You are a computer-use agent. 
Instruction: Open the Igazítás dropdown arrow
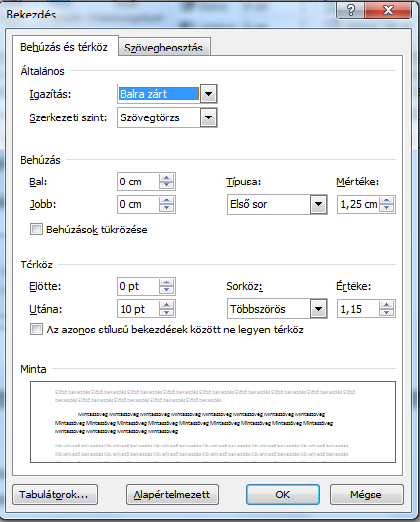point(209,94)
